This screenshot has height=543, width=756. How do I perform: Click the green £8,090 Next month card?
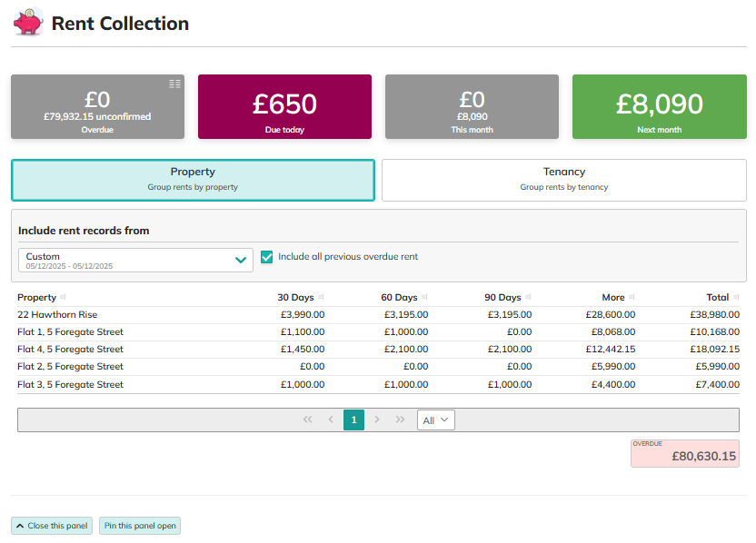point(659,106)
